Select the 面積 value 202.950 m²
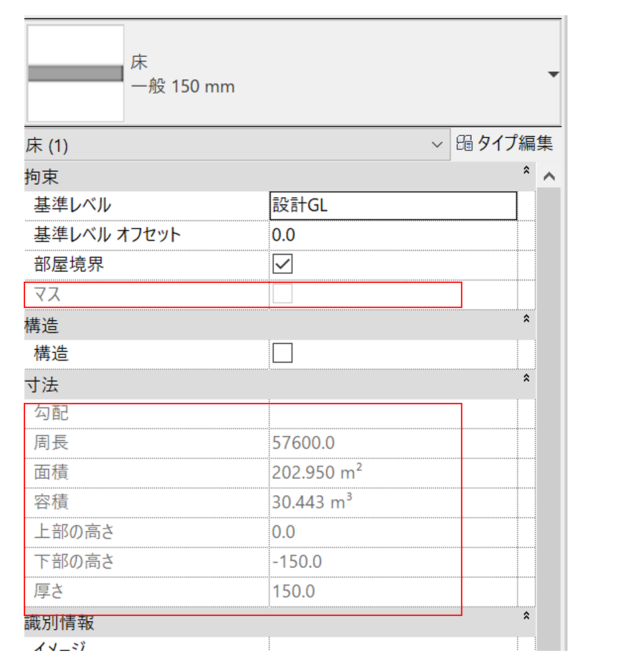The height and width of the screenshot is (672, 618). 317,473
